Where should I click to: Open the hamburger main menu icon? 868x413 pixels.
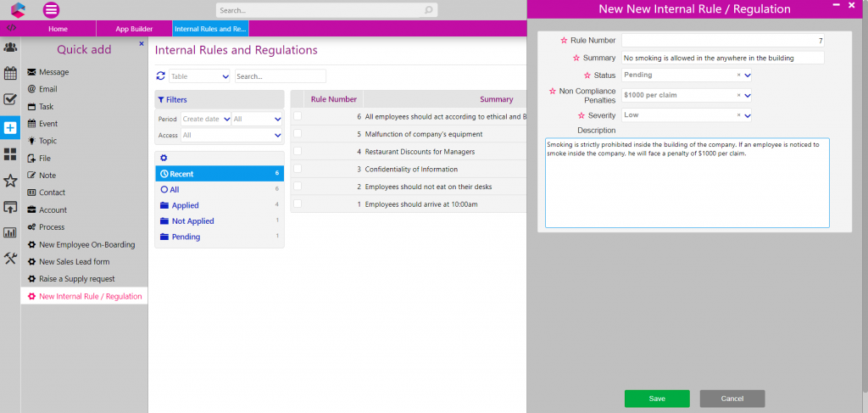click(x=51, y=10)
